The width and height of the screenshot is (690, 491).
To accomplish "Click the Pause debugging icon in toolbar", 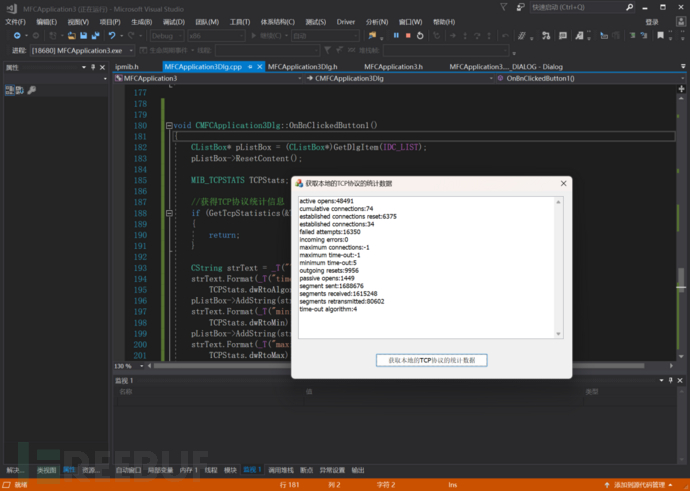I will [x=396, y=35].
